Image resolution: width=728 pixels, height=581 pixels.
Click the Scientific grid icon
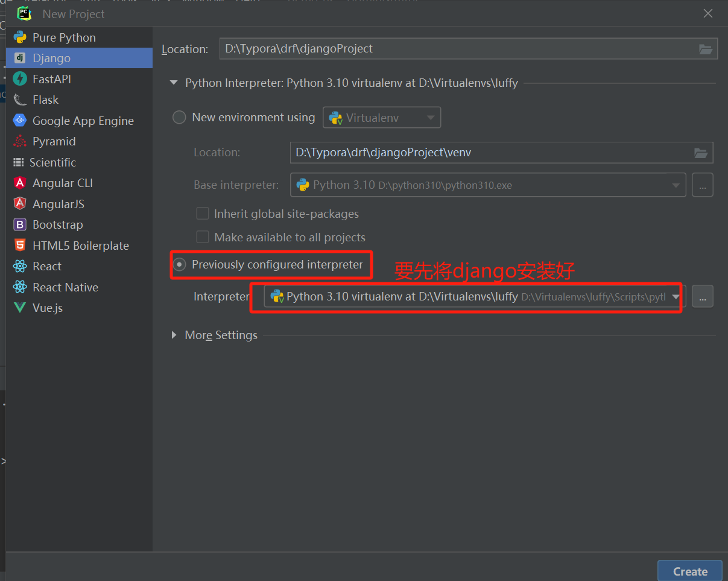[19, 162]
